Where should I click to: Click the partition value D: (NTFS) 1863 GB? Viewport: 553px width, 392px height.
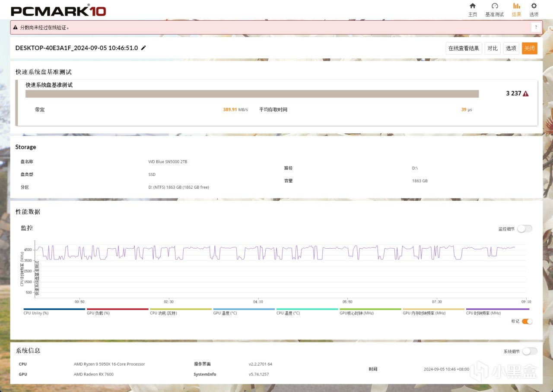pyautogui.click(x=178, y=187)
